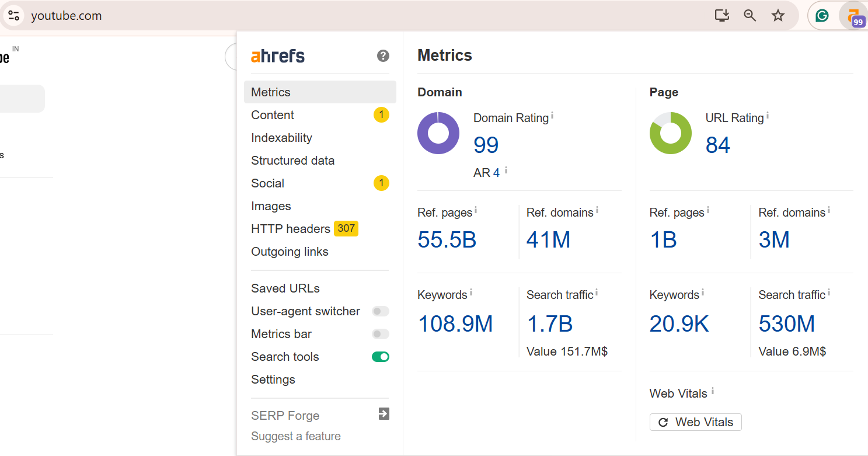868x456 pixels.
Task: Click info icon next to Page Keywords
Action: 703,293
